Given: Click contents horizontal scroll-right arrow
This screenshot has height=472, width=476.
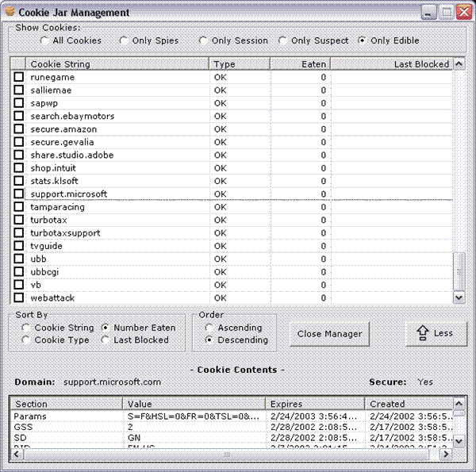Looking at the screenshot, I should (446, 455).
